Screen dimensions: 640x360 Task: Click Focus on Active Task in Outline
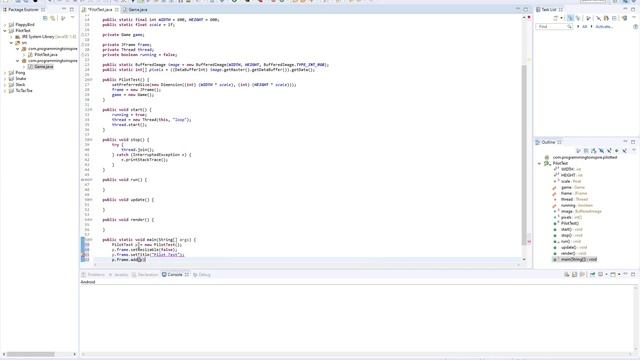(578, 151)
